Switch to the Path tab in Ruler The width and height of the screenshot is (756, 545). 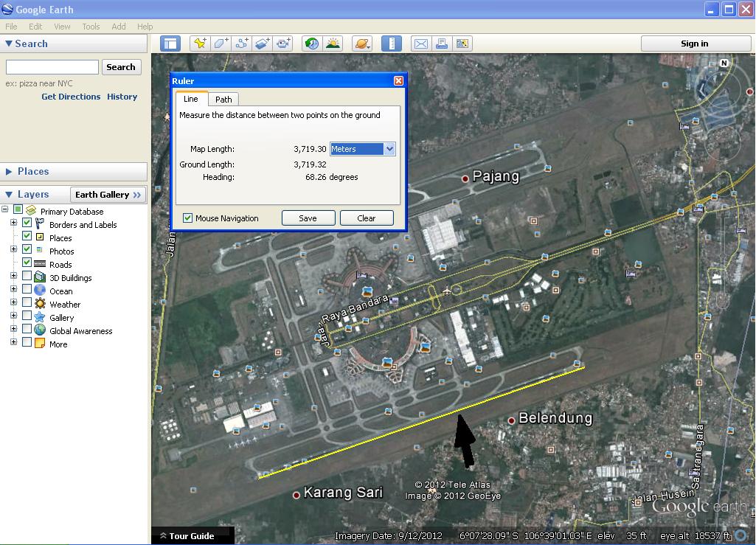click(223, 100)
